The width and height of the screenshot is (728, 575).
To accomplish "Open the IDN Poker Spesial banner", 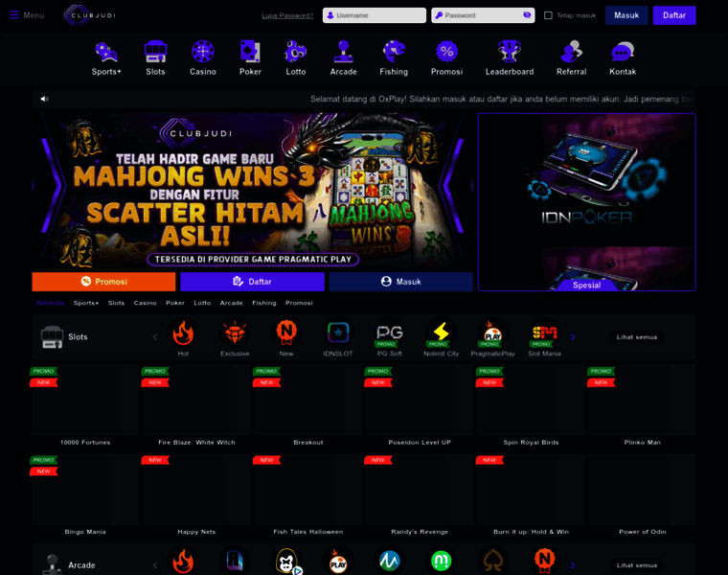I will [x=587, y=202].
